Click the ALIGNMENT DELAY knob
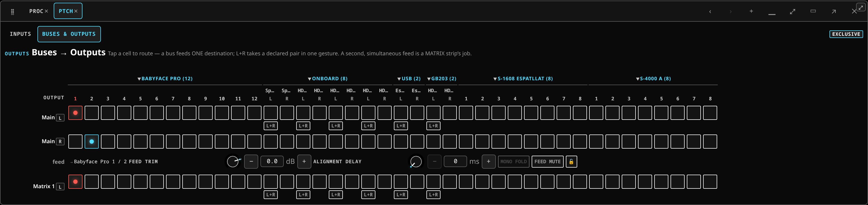The image size is (868, 205). pos(416,162)
